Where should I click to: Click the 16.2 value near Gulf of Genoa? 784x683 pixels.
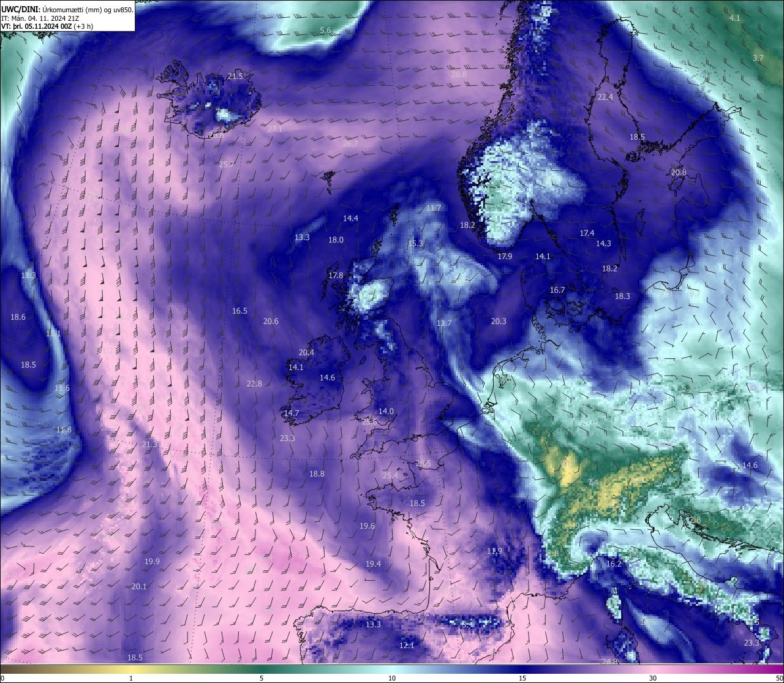pos(614,564)
